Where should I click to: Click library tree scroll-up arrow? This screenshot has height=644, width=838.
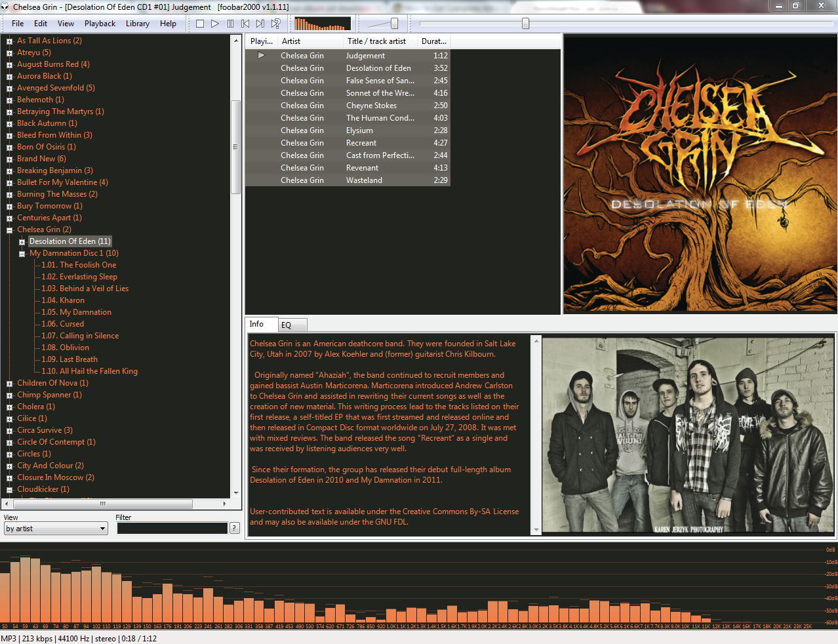pos(236,40)
